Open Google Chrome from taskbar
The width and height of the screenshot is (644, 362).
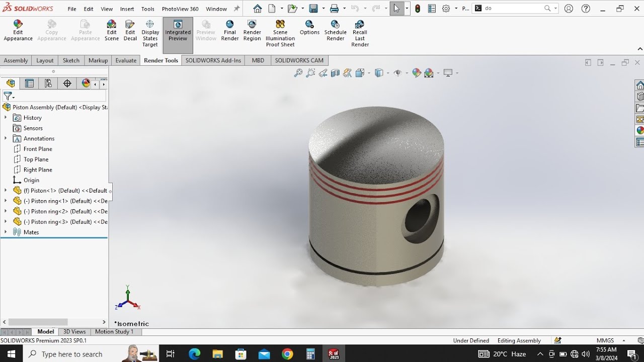point(287,354)
